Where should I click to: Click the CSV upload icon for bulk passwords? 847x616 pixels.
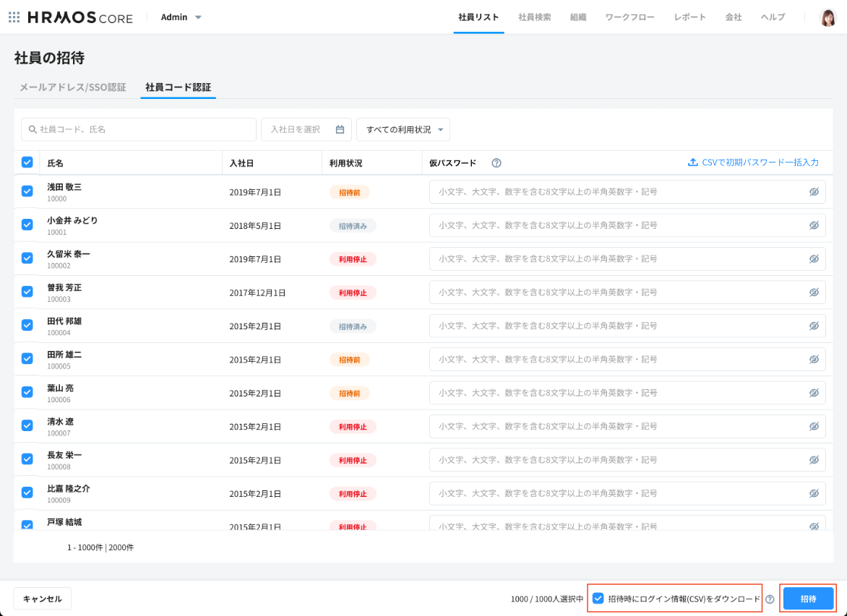point(692,162)
